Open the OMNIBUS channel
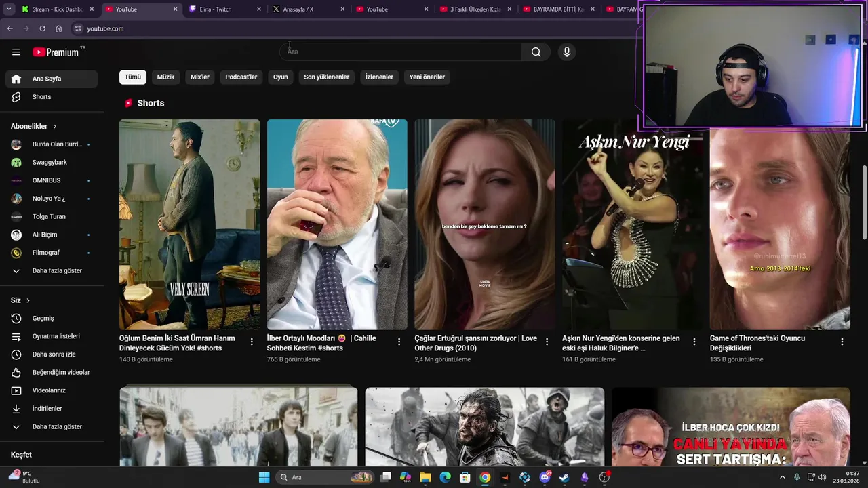 (x=52, y=180)
